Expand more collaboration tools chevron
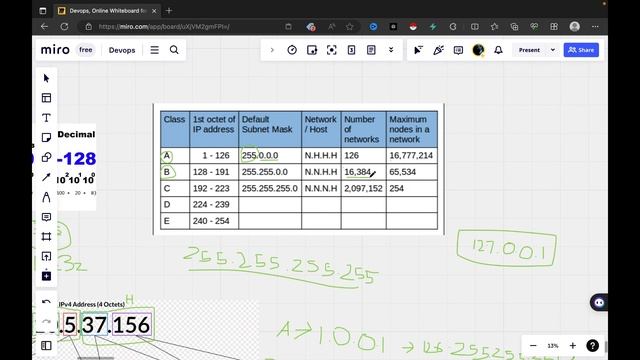The height and width of the screenshot is (360, 640). 391,50
